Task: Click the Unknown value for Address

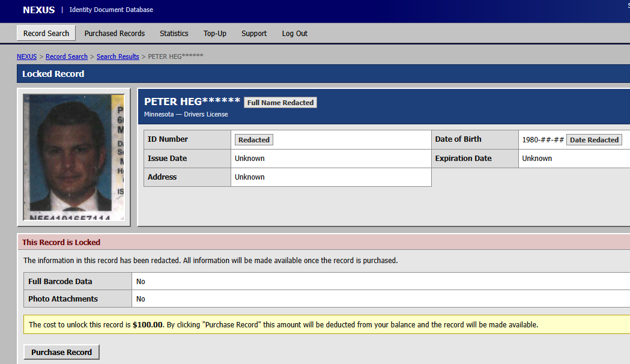Action: click(249, 177)
